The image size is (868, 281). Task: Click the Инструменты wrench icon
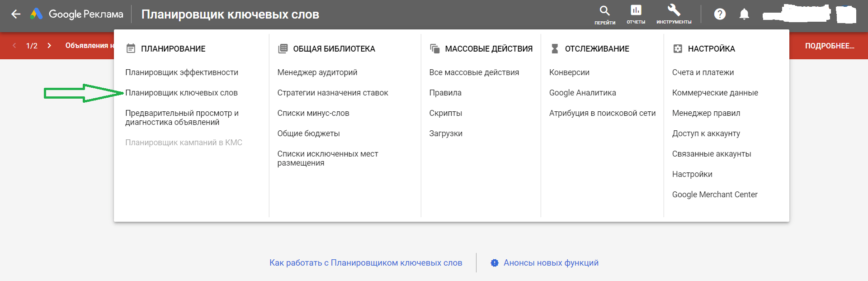click(x=674, y=10)
